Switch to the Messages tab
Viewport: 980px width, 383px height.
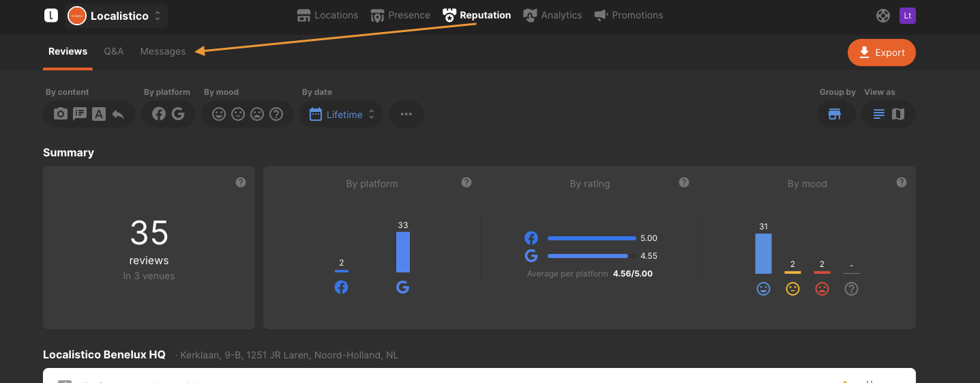point(163,51)
